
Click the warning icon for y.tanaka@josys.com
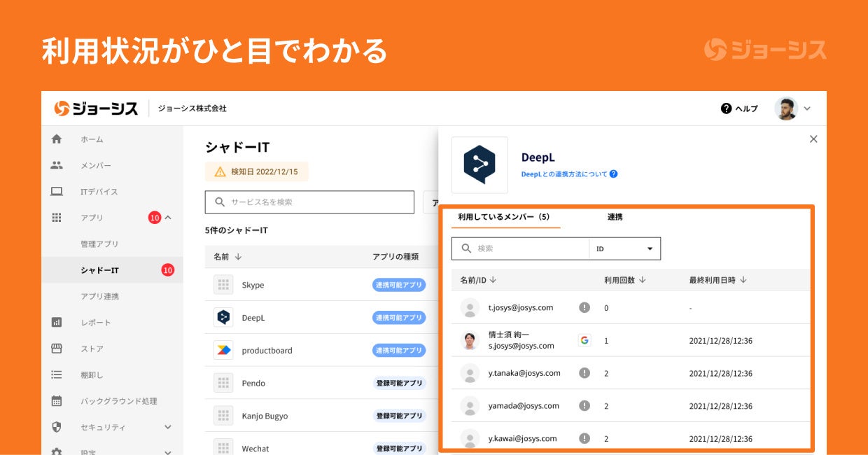(x=584, y=373)
